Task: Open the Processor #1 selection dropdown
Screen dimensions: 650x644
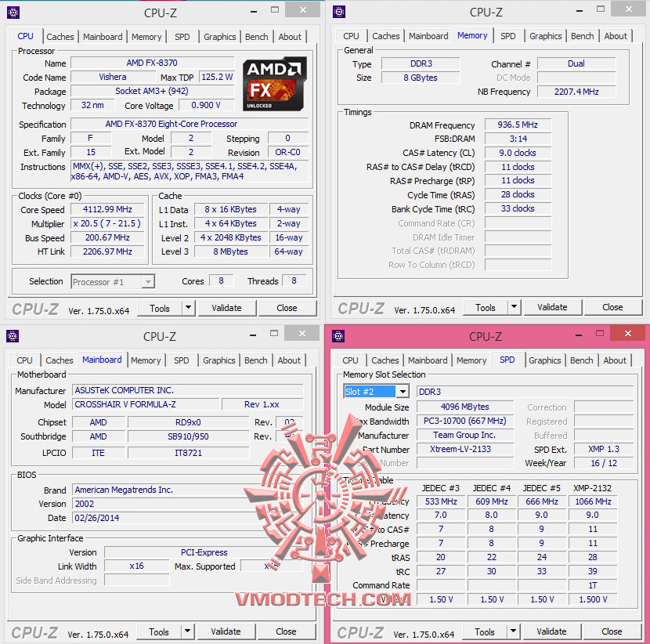Action: (x=148, y=282)
